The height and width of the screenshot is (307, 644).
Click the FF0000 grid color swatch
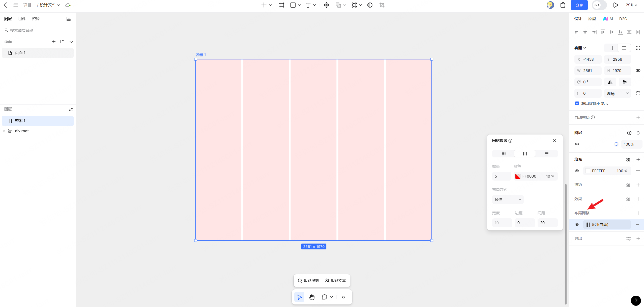[x=518, y=176]
